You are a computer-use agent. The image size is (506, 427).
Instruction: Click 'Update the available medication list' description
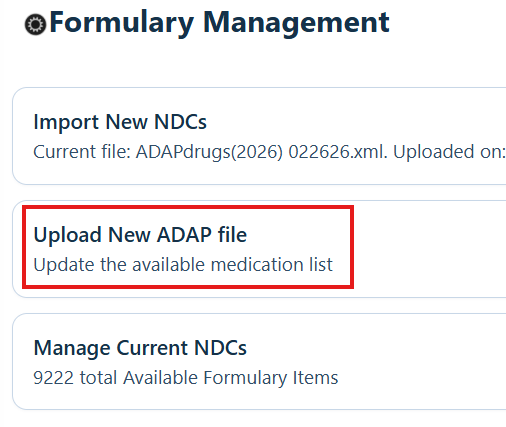click(x=183, y=265)
